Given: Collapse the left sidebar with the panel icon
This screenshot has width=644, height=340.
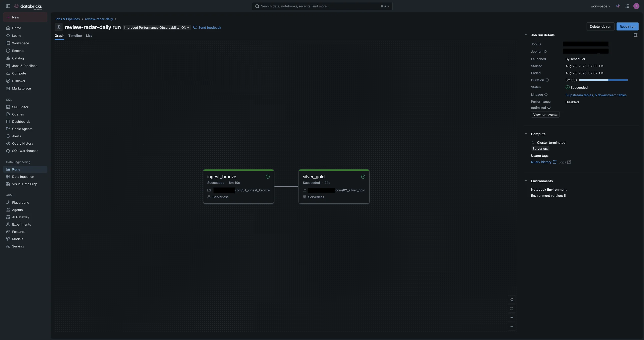Looking at the screenshot, I should click(x=8, y=6).
